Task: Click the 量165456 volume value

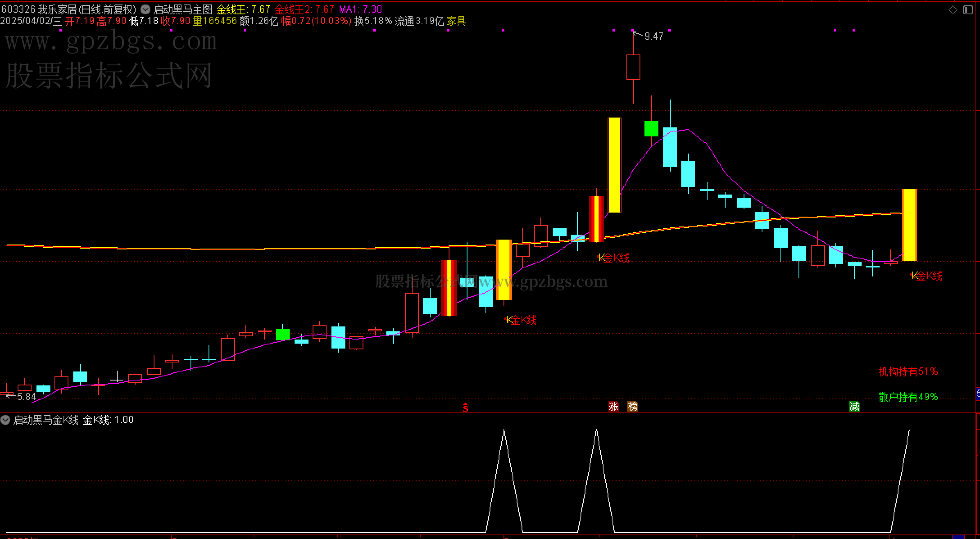Action: [x=215, y=21]
